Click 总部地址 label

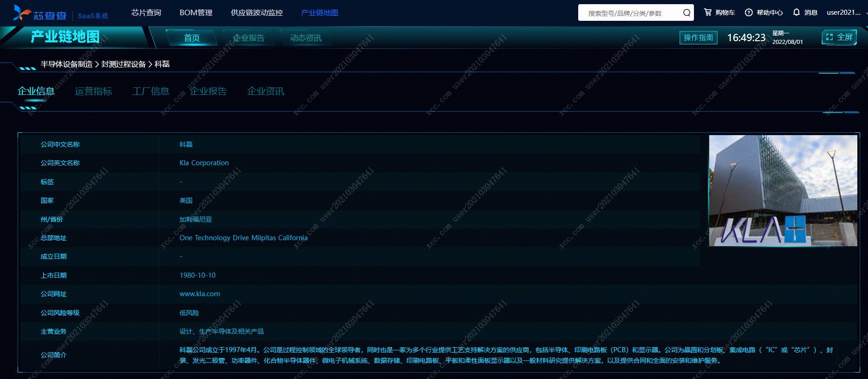pos(54,238)
